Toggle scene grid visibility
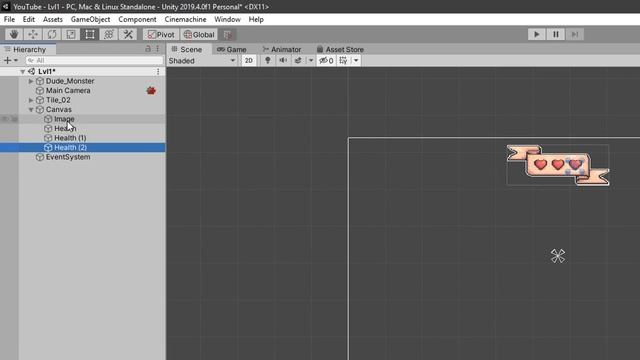 pyautogui.click(x=344, y=60)
